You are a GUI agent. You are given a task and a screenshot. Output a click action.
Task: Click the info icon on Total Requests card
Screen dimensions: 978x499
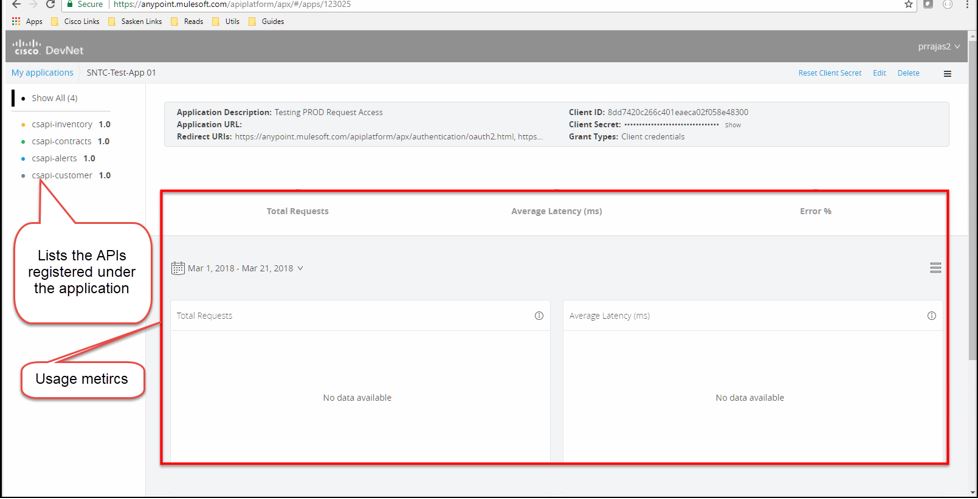[x=539, y=316]
